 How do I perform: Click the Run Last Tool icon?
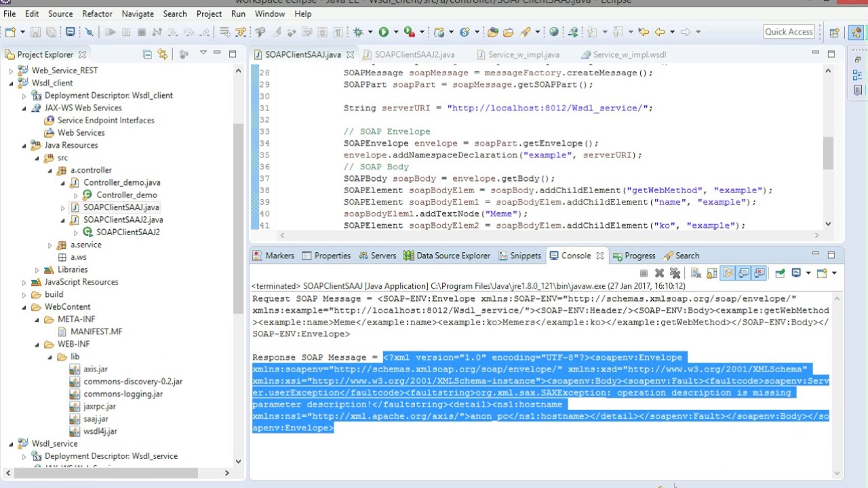(x=409, y=32)
